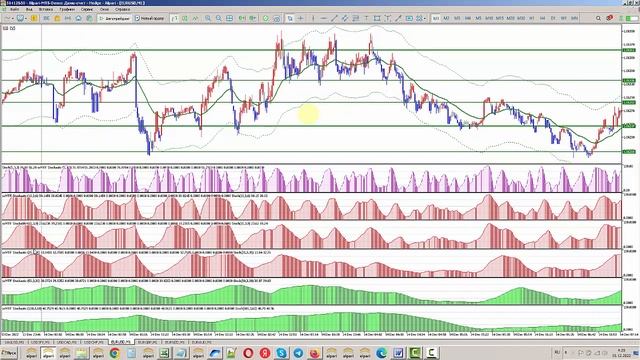
Task: Switch to M1 timeframe
Action: 436,18
